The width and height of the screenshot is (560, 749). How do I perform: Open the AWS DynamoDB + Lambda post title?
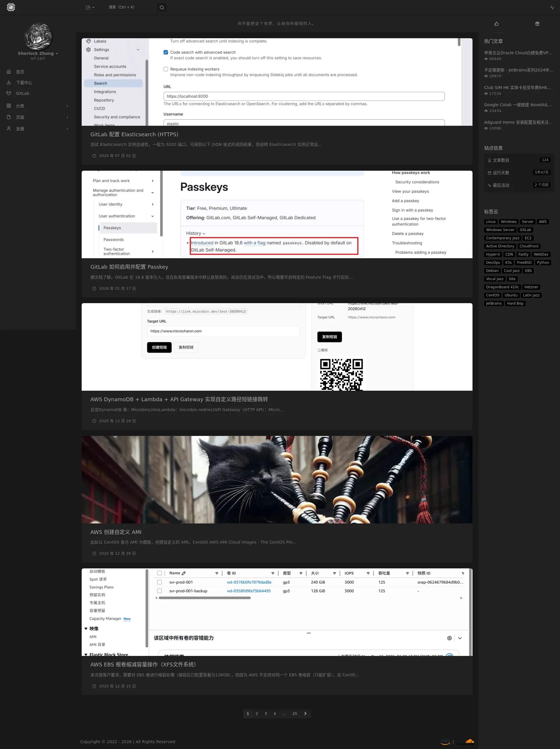coord(179,399)
